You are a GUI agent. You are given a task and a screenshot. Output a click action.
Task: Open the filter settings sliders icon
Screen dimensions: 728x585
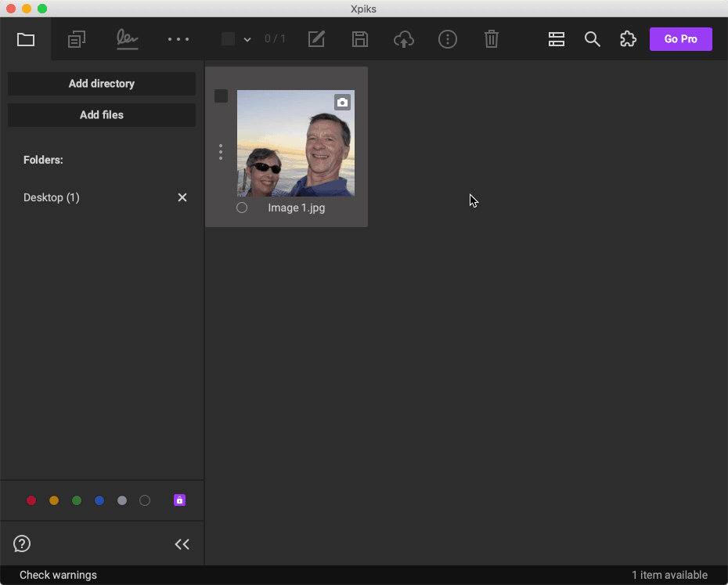tap(556, 39)
